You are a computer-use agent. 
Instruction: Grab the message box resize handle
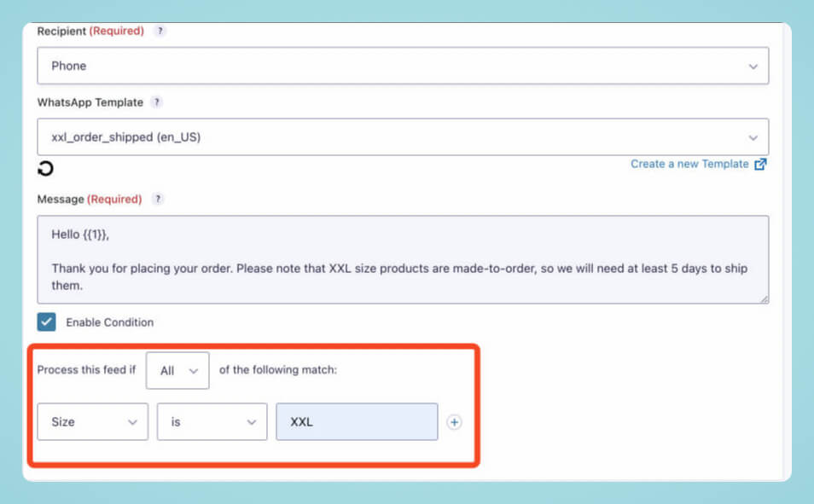coord(764,298)
